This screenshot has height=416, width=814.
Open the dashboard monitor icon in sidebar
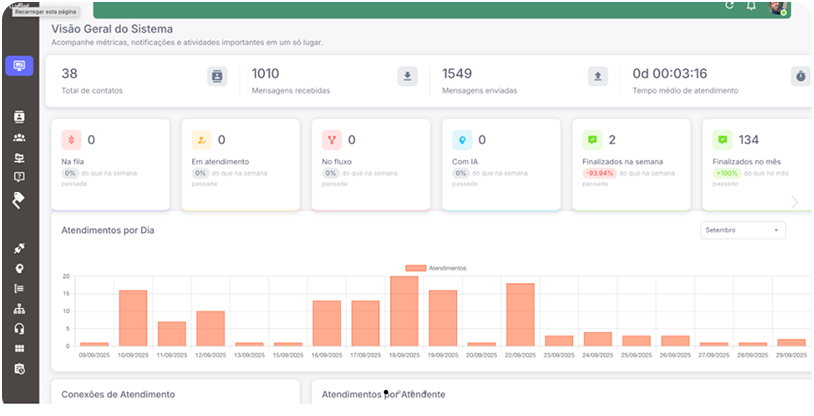[x=19, y=66]
